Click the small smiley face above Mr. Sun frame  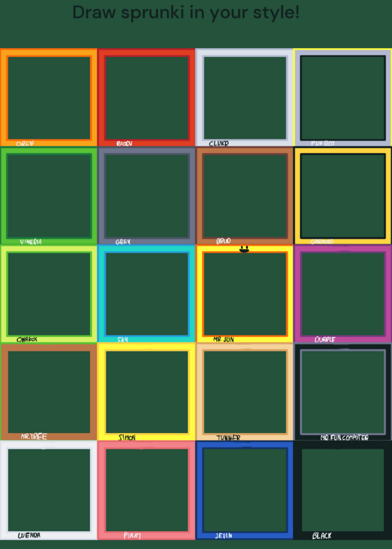[244, 249]
